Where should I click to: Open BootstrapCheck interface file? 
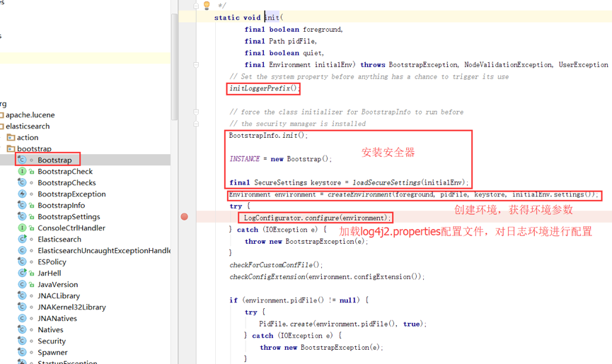(65, 172)
